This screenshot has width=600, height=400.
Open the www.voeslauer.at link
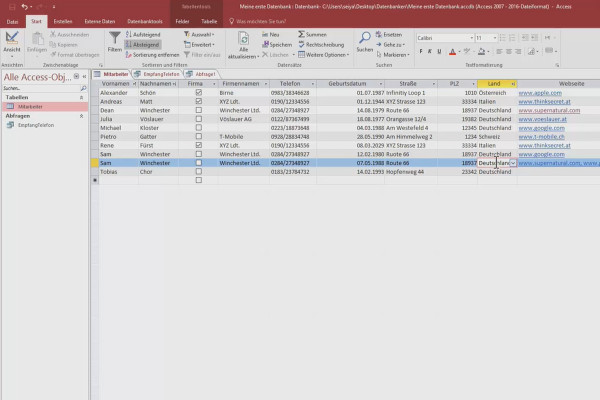pyautogui.click(x=542, y=119)
